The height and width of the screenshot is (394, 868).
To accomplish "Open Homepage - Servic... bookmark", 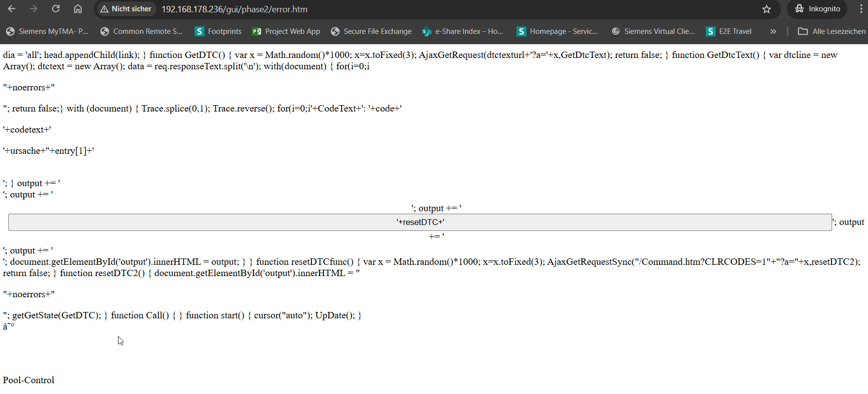I will (x=557, y=31).
